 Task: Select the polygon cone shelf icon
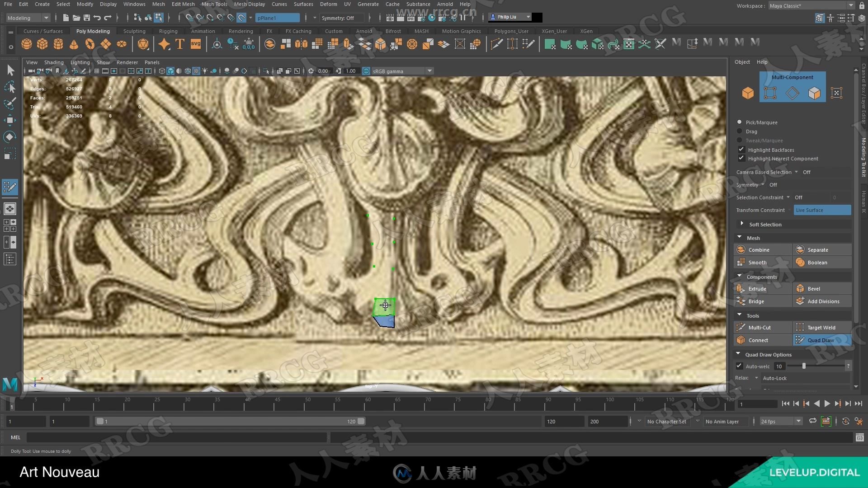(74, 44)
